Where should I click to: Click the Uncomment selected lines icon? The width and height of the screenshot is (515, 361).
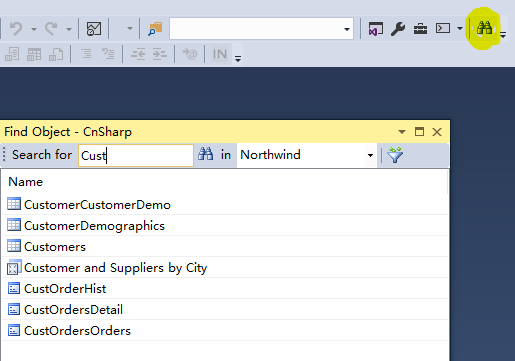[x=108, y=54]
